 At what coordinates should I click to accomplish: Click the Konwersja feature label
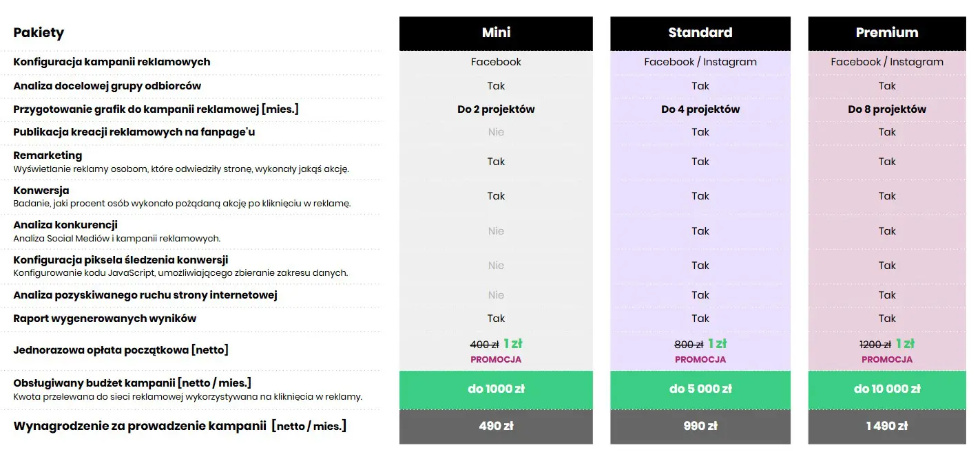click(41, 191)
